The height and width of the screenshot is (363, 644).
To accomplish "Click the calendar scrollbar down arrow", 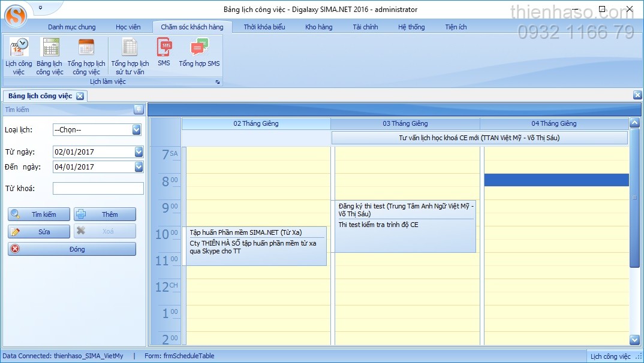I will pyautogui.click(x=634, y=340).
